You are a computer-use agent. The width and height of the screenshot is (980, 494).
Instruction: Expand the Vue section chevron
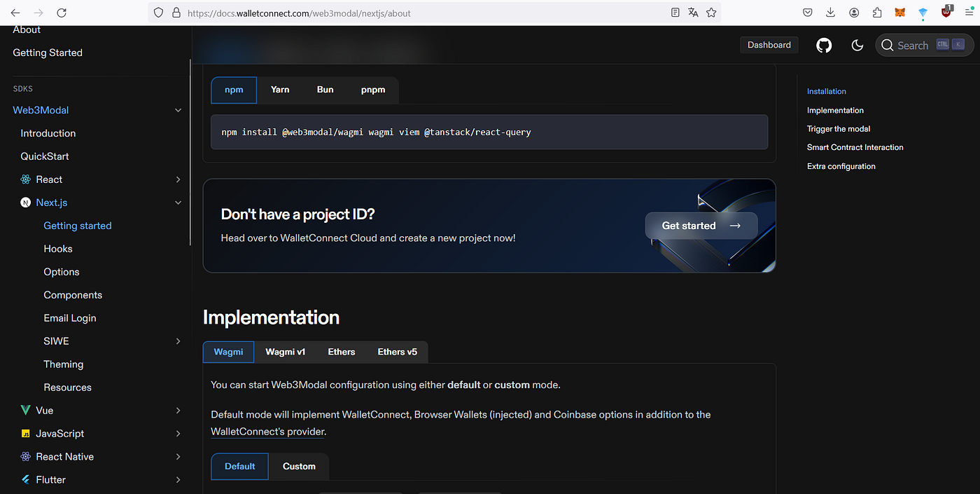[178, 410]
